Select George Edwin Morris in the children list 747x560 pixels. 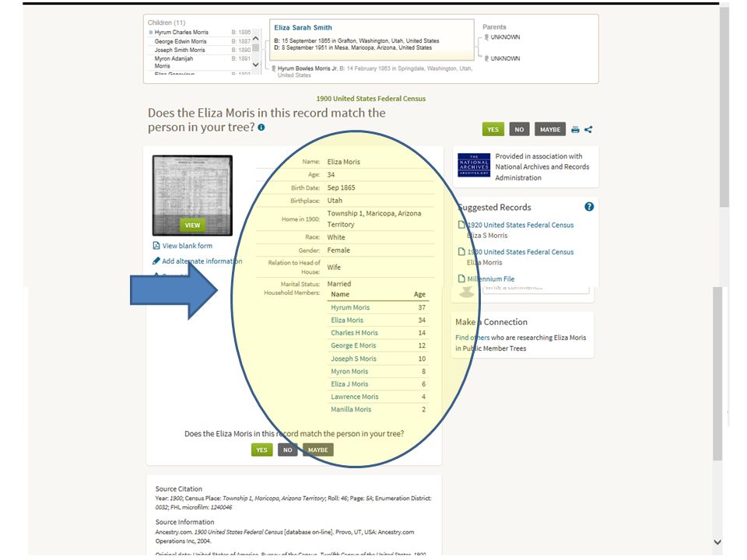point(181,41)
